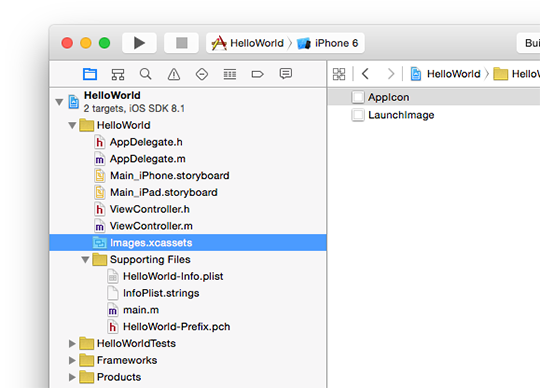Click the HelloWorld-Info.plist file icon
540x388 pixels.
click(x=113, y=276)
